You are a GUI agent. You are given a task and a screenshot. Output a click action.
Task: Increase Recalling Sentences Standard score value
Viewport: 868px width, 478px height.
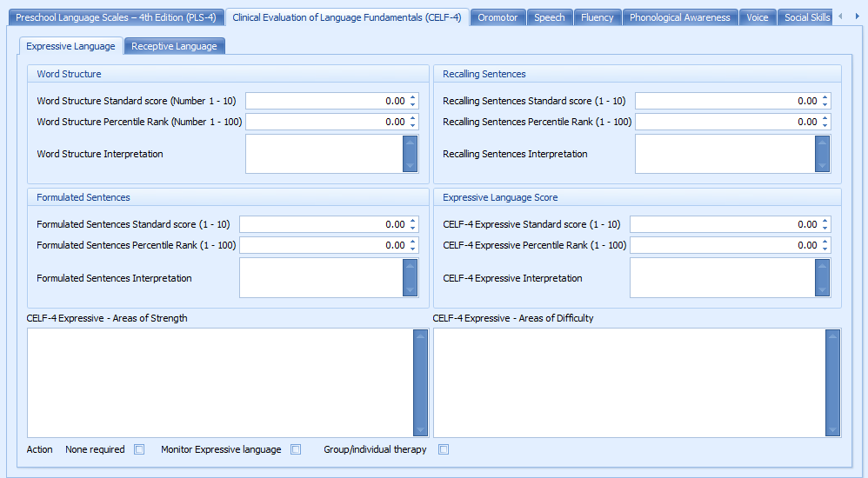(825, 98)
